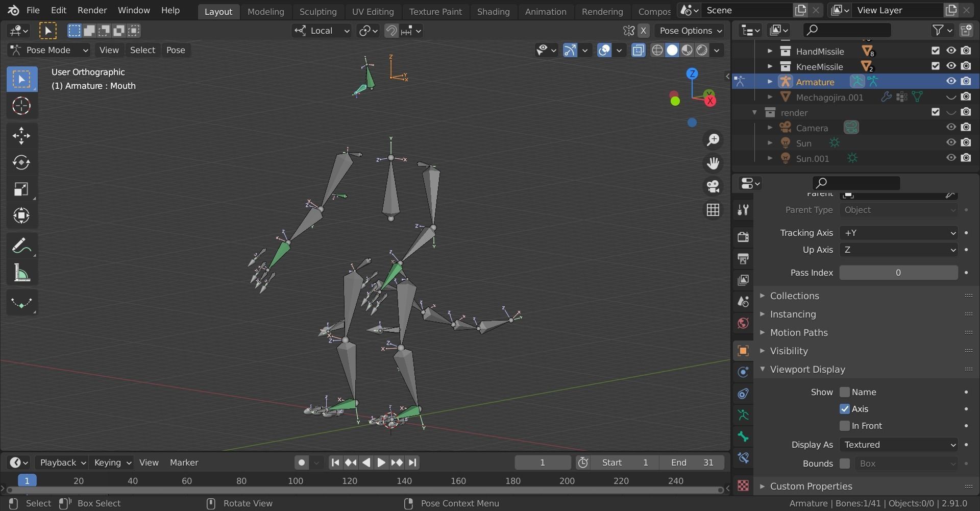Switch orthographic/perspective grid icon
The width and height of the screenshot is (980, 511).
pos(713,210)
